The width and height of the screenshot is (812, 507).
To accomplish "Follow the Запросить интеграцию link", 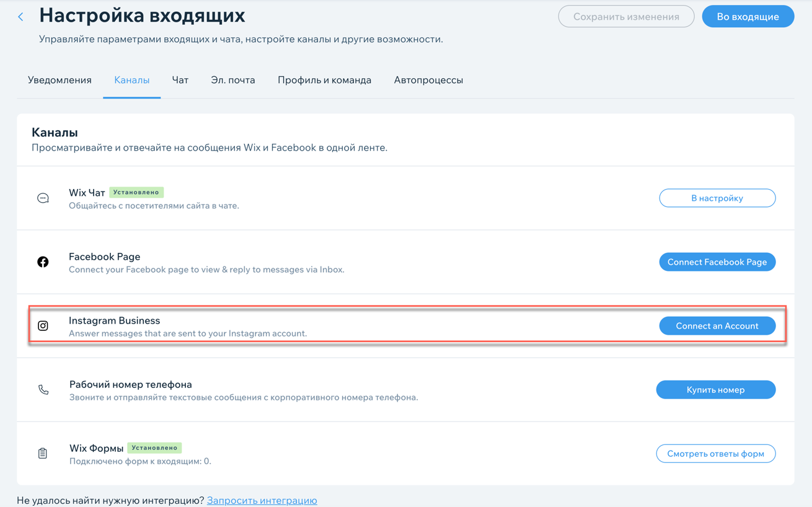I will (x=262, y=501).
